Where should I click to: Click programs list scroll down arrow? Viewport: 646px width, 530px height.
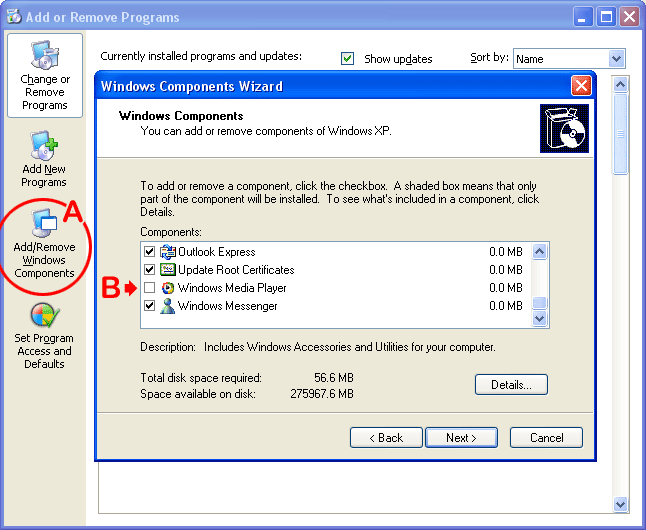click(x=620, y=504)
